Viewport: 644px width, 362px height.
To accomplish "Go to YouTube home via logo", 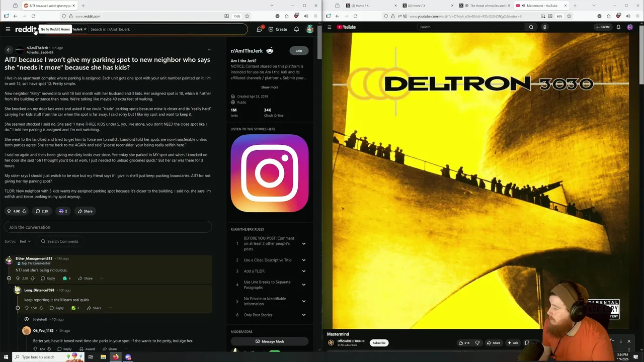I will pyautogui.click(x=346, y=27).
